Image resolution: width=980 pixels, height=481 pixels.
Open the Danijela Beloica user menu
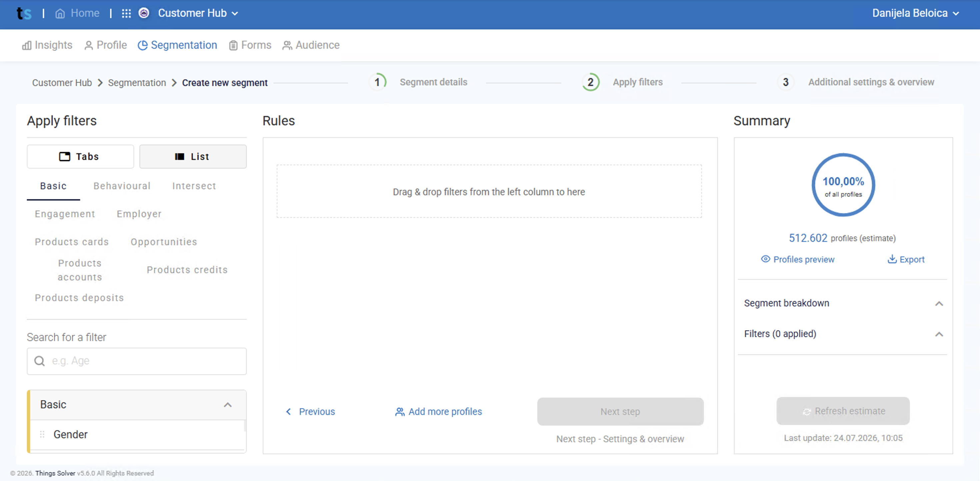[916, 13]
